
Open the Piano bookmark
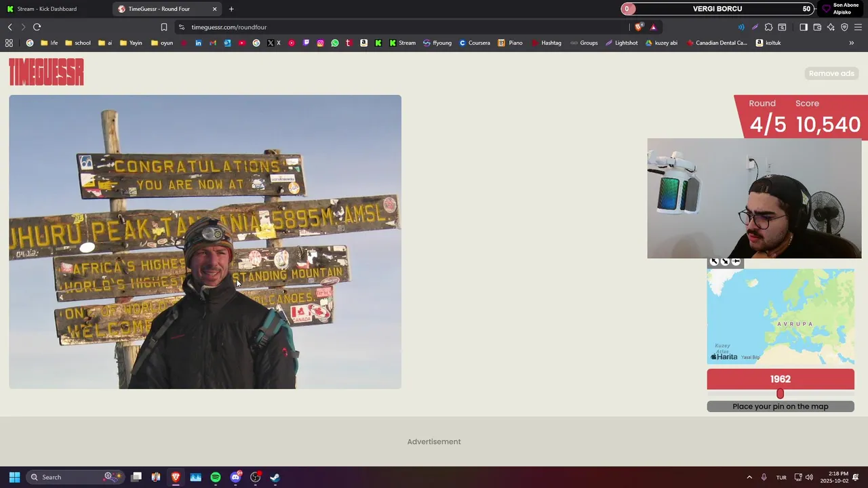pyautogui.click(x=510, y=43)
